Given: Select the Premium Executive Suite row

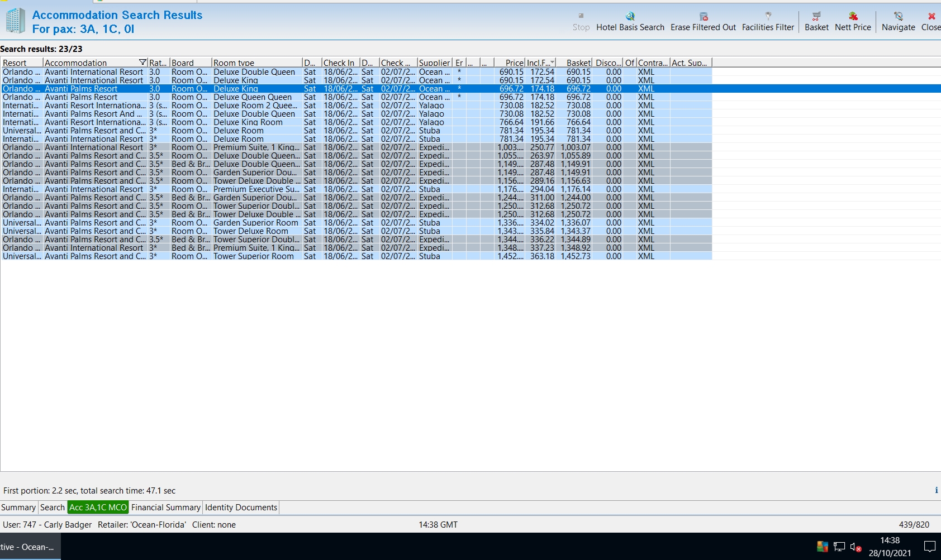Looking at the screenshot, I should pyautogui.click(x=256, y=189).
